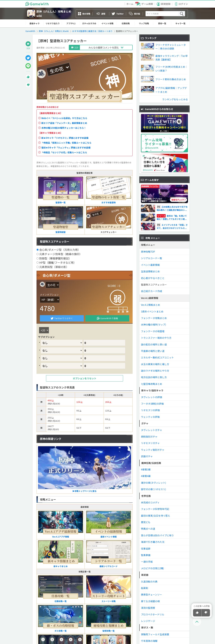Open the third サブオプション なし dropdown
Screen dimensions: 215x644
pyautogui.click(x=62, y=358)
